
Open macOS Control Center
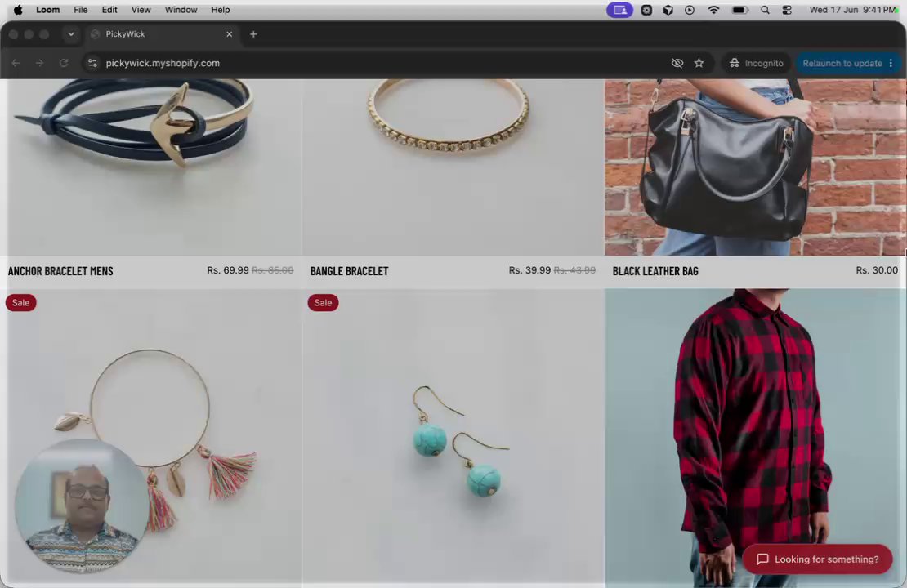(787, 10)
